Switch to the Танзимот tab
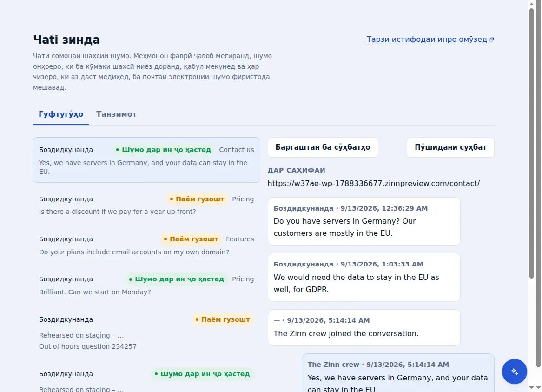Image resolution: width=542 pixels, height=392 pixels. pos(117,114)
